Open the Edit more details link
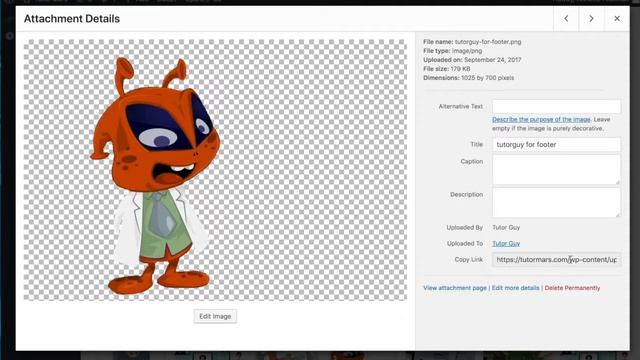The width and height of the screenshot is (640, 360). pyautogui.click(x=515, y=288)
